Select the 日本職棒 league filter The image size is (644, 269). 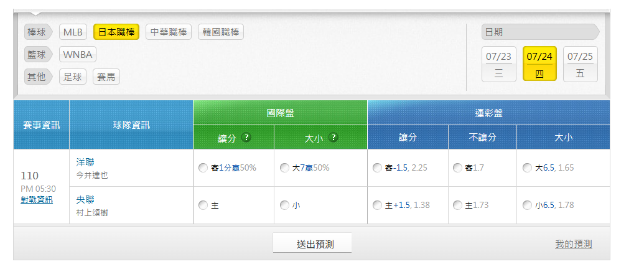116,32
